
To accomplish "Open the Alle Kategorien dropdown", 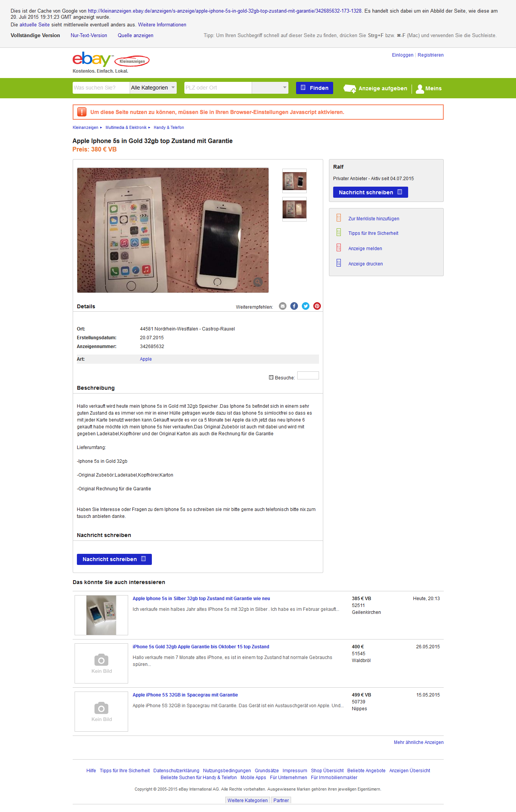I will point(153,88).
